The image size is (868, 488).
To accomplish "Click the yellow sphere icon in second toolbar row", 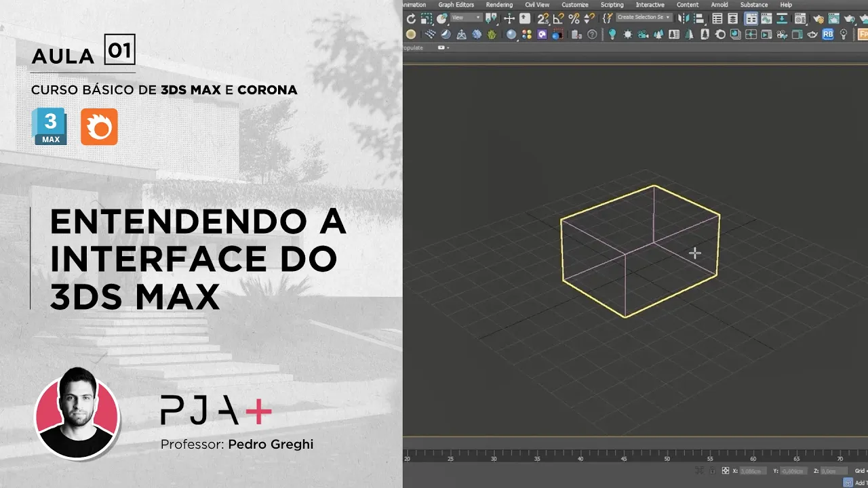I will pyautogui.click(x=411, y=35).
